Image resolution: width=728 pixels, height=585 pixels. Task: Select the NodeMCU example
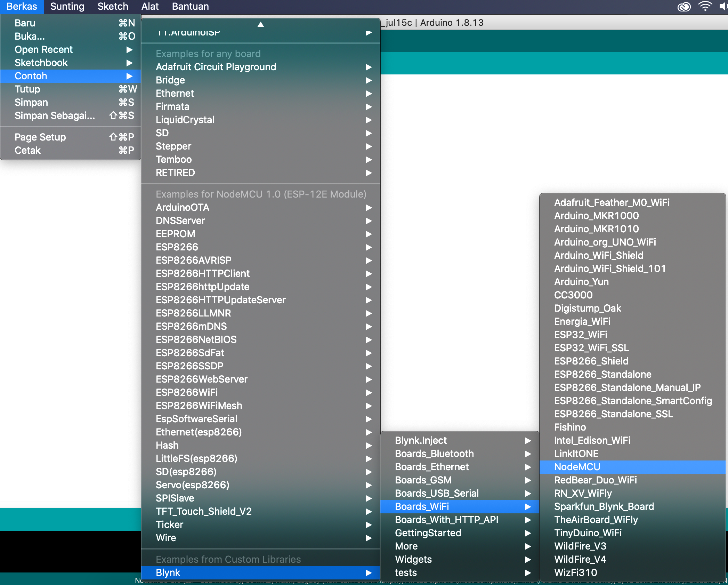577,467
